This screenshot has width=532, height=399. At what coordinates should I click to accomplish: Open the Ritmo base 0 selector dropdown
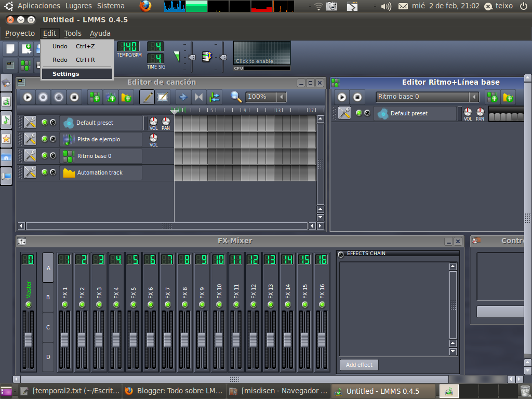point(426,97)
